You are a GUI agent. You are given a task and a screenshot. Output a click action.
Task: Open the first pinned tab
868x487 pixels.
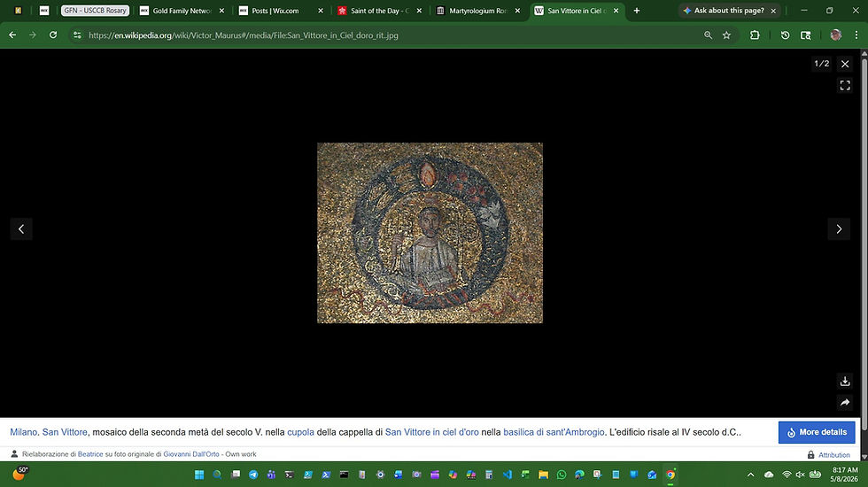[19, 11]
